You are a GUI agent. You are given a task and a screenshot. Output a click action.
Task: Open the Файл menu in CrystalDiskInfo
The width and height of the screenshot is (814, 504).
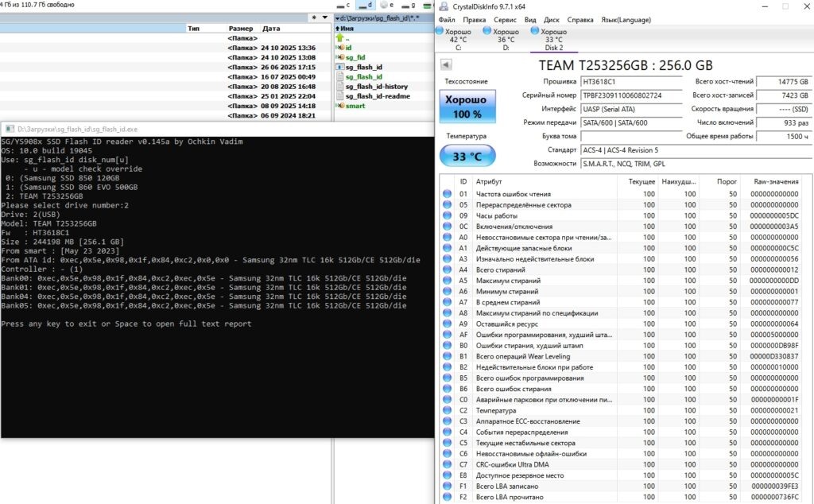(x=447, y=20)
